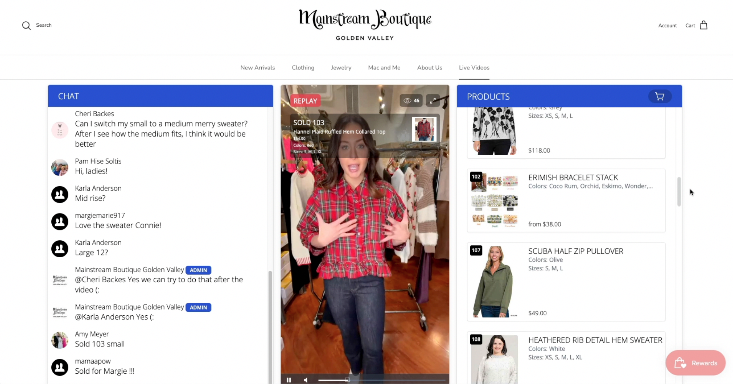This screenshot has width=733, height=384.
Task: Open the Mac and Me menu
Action: (x=384, y=68)
